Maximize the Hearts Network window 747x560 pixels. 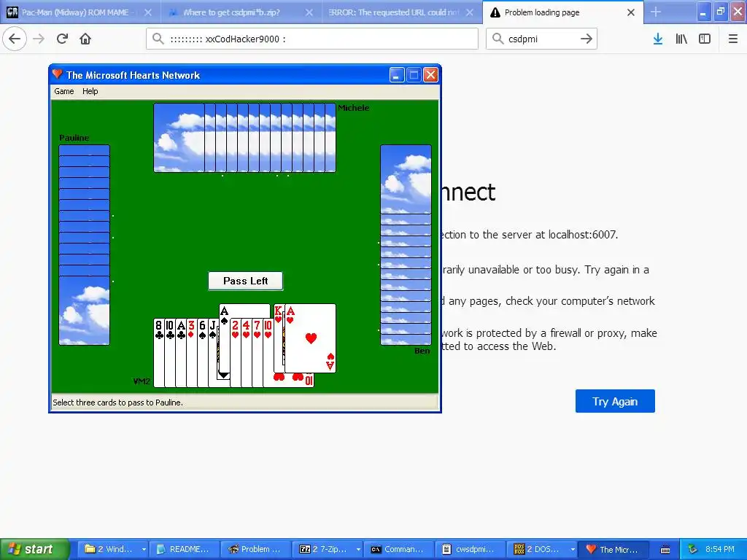click(414, 75)
